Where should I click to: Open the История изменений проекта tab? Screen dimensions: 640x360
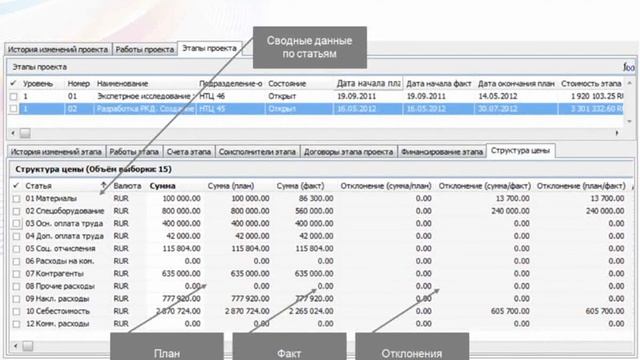pyautogui.click(x=58, y=49)
